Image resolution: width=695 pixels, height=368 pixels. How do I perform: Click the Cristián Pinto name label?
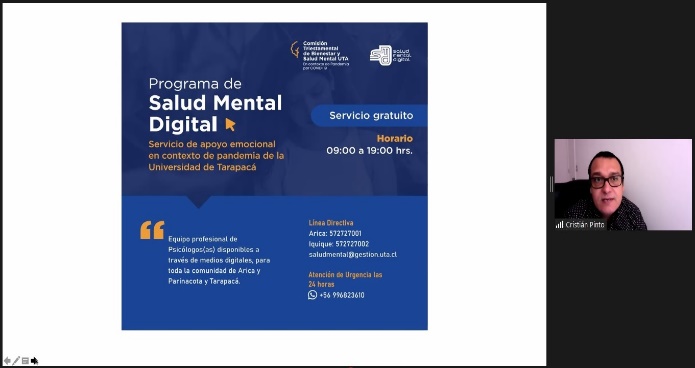click(585, 225)
